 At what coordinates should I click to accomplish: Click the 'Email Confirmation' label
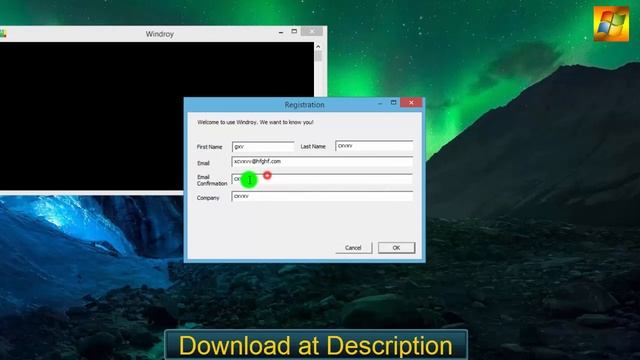[x=212, y=180]
